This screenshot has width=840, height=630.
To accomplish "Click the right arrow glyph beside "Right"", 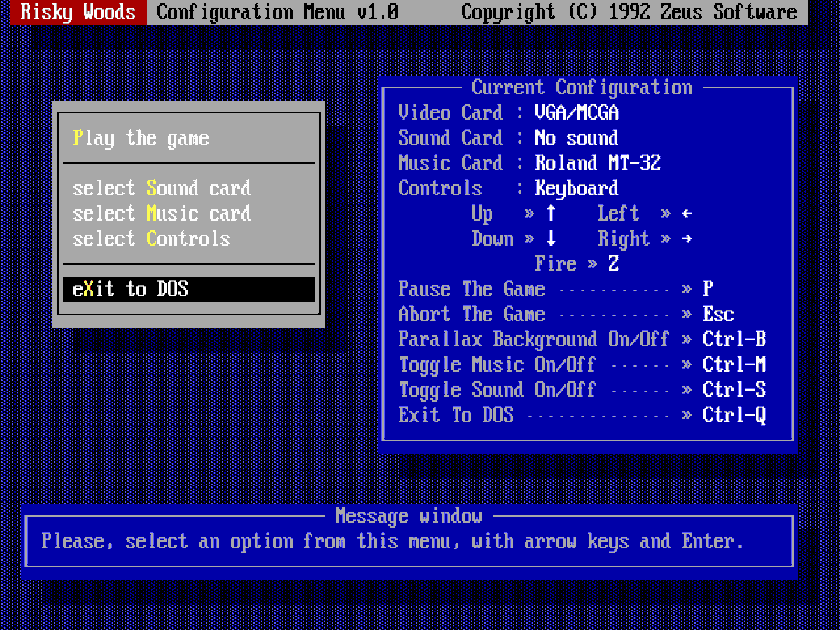I will click(x=687, y=239).
